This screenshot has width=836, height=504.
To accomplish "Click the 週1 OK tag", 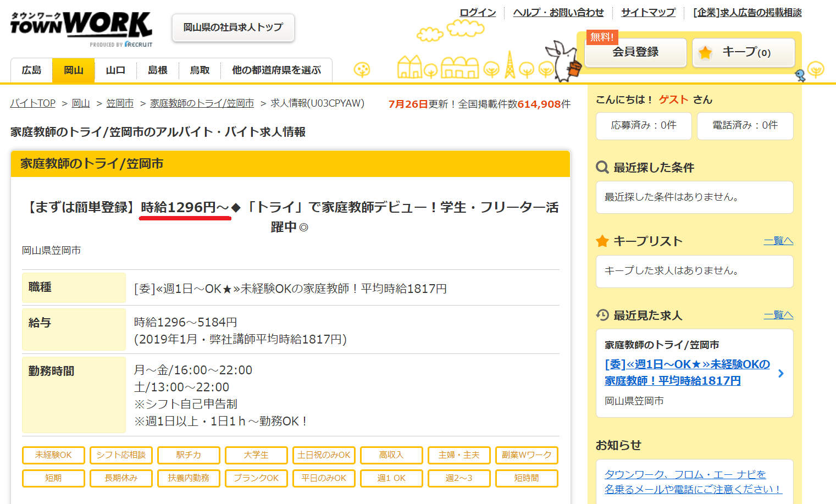I will (x=391, y=478).
